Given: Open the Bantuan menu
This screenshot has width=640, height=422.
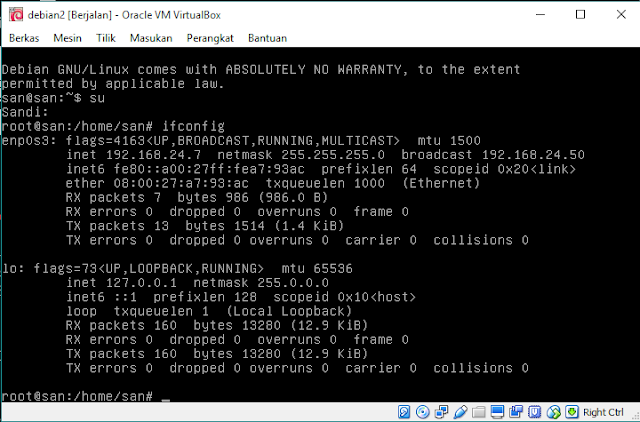Looking at the screenshot, I should click(267, 38).
